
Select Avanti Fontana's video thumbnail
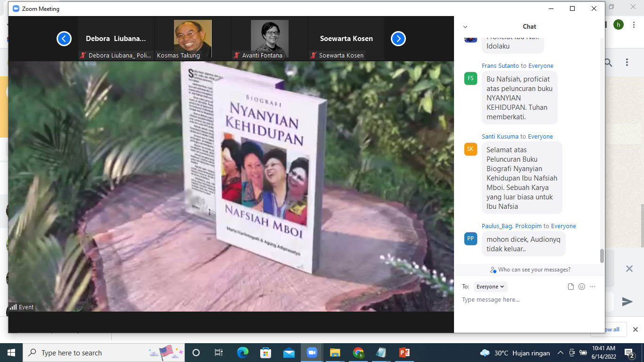pos(269,39)
